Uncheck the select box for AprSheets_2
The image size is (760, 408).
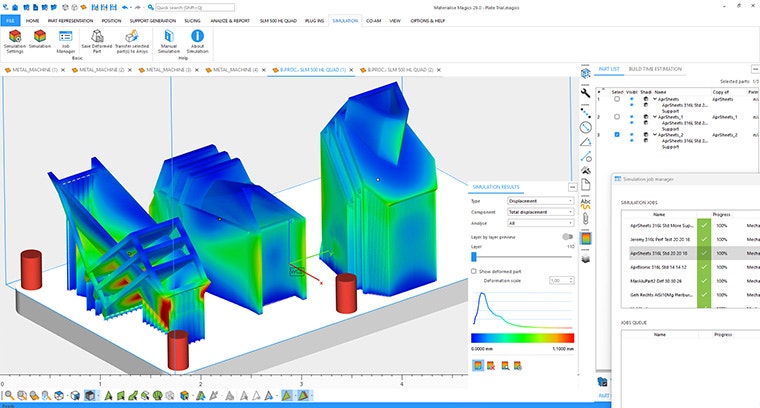617,135
